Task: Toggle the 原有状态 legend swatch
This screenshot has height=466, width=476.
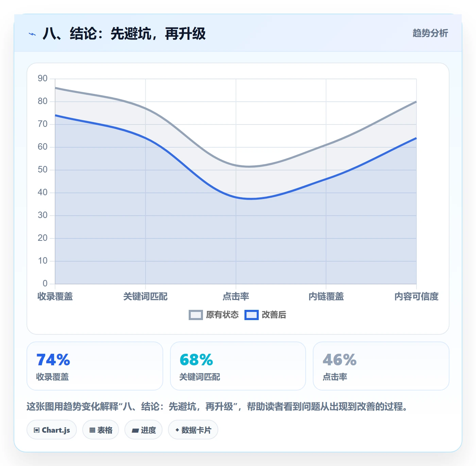Action: 196,315
